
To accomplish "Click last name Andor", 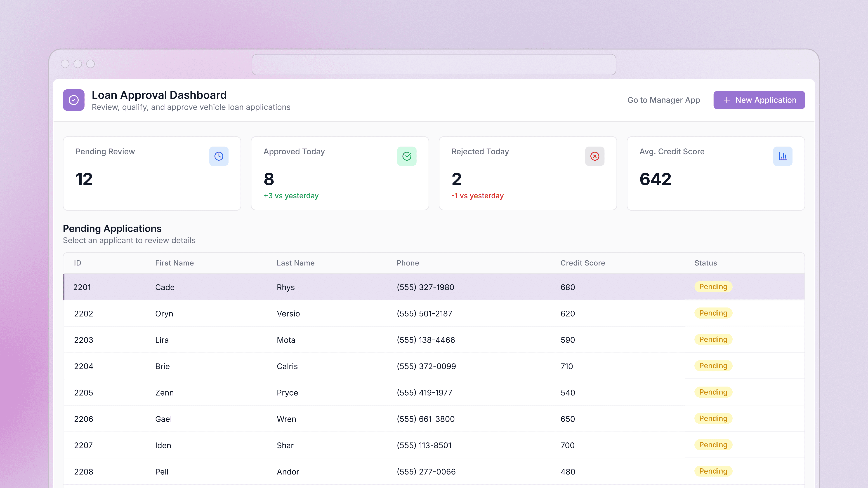I will coord(288,472).
